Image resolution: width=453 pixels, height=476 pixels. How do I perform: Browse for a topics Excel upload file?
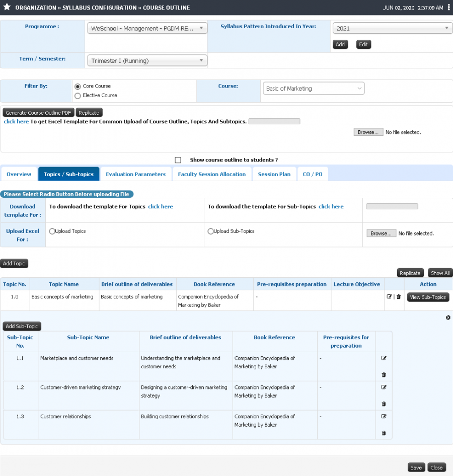tap(381, 233)
